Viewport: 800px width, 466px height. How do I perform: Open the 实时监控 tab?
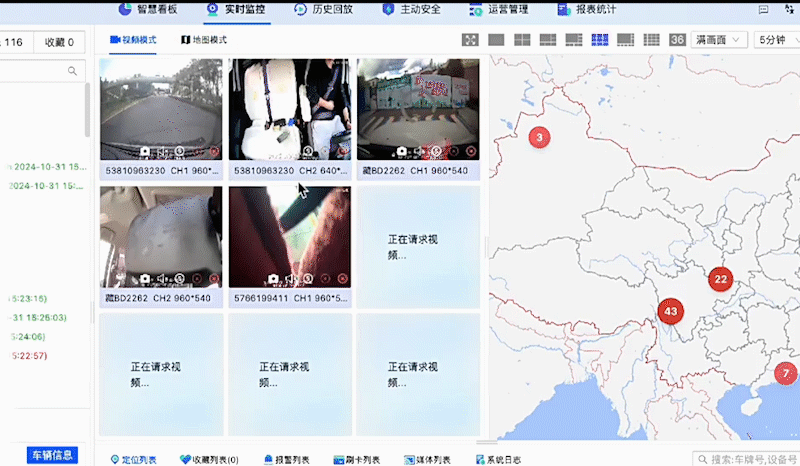click(236, 10)
